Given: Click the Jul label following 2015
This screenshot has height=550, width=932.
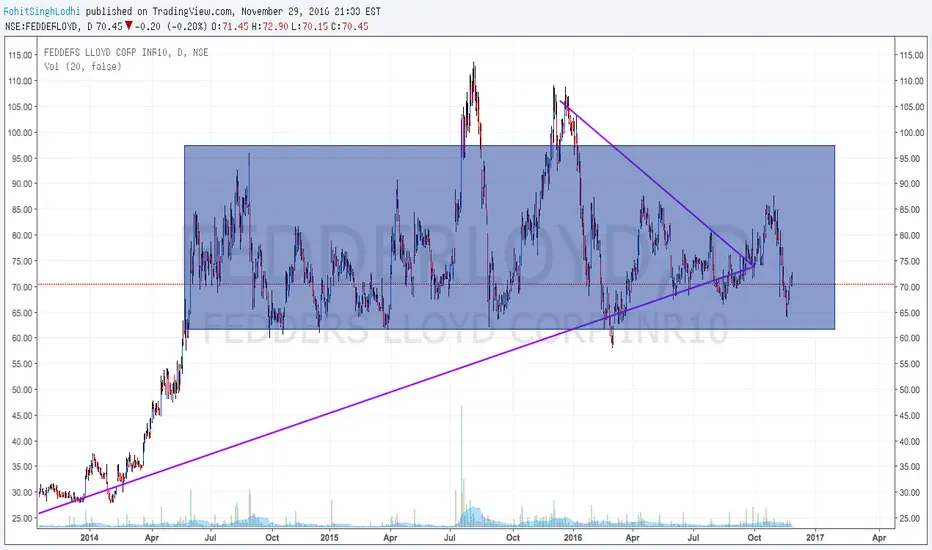Looking at the screenshot, I should (x=450, y=538).
